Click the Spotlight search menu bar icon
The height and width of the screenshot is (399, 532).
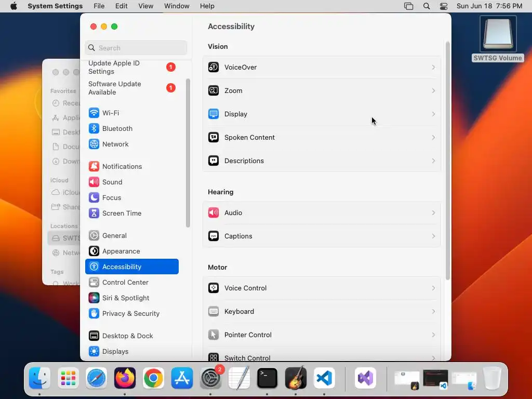click(x=427, y=6)
